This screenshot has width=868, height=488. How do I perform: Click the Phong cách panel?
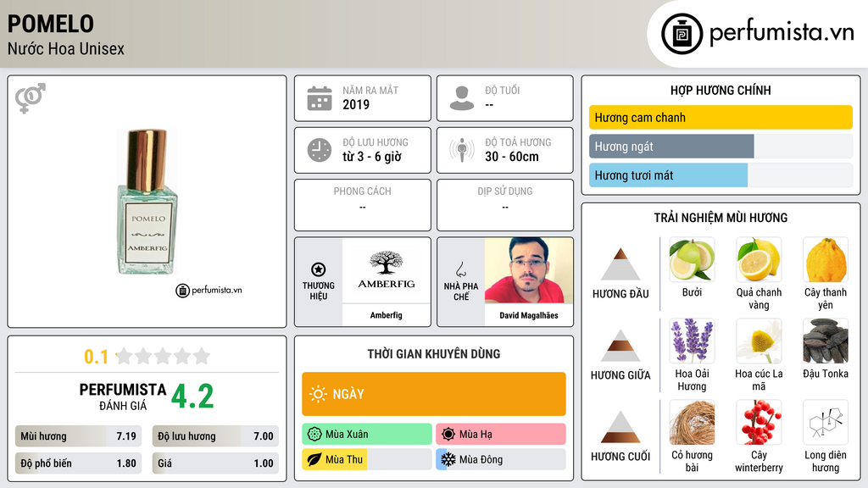pos(363,205)
